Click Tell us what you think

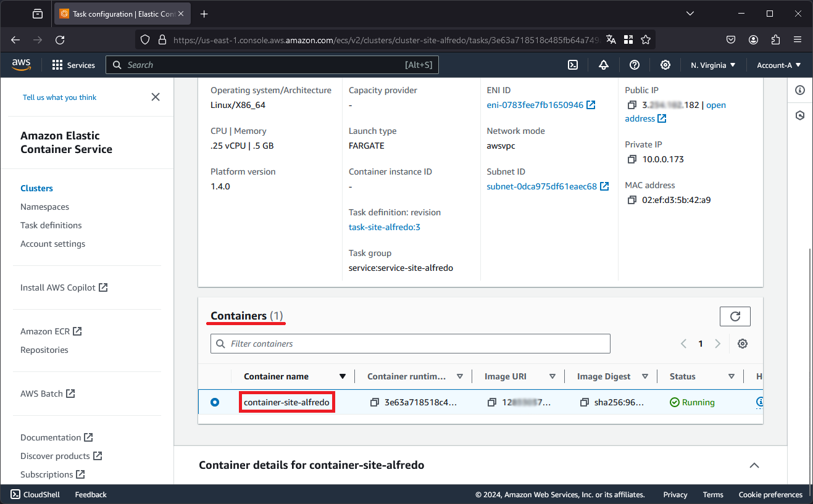(59, 97)
